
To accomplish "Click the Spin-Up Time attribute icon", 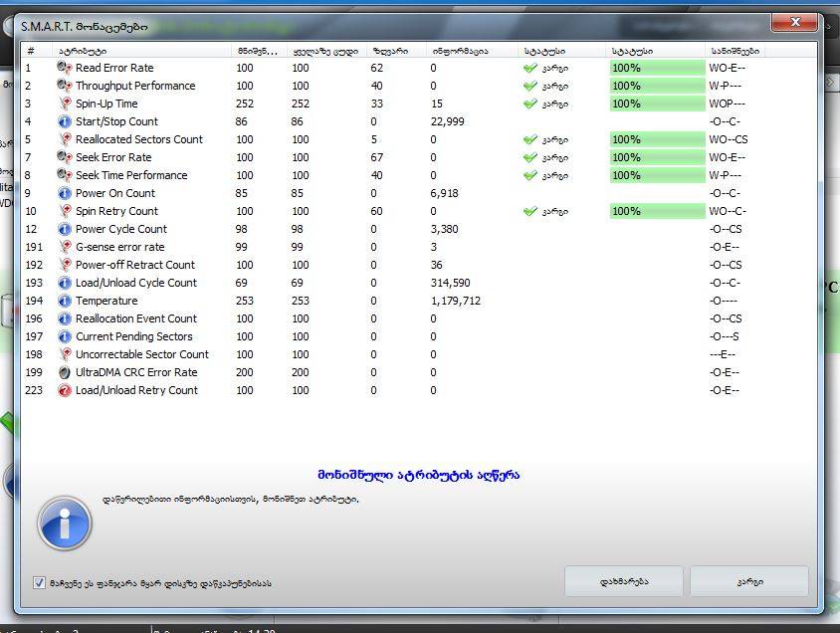I will [65, 104].
